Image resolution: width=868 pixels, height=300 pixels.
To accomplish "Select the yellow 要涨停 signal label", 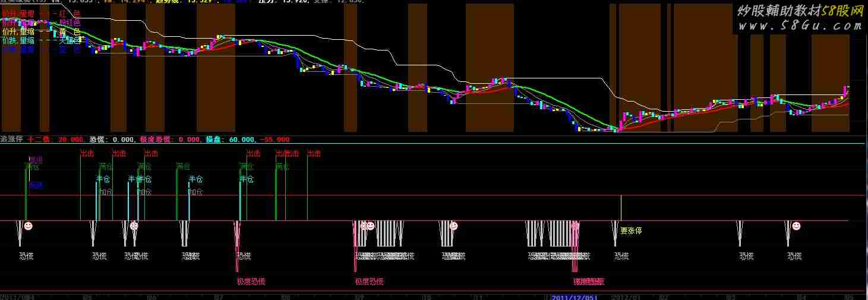I will 631,230.
